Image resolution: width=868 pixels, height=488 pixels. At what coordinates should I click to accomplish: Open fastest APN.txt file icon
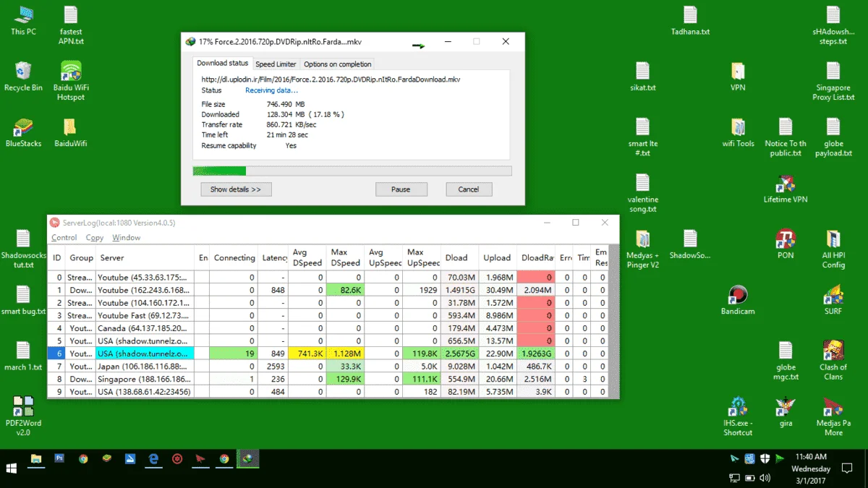click(71, 25)
